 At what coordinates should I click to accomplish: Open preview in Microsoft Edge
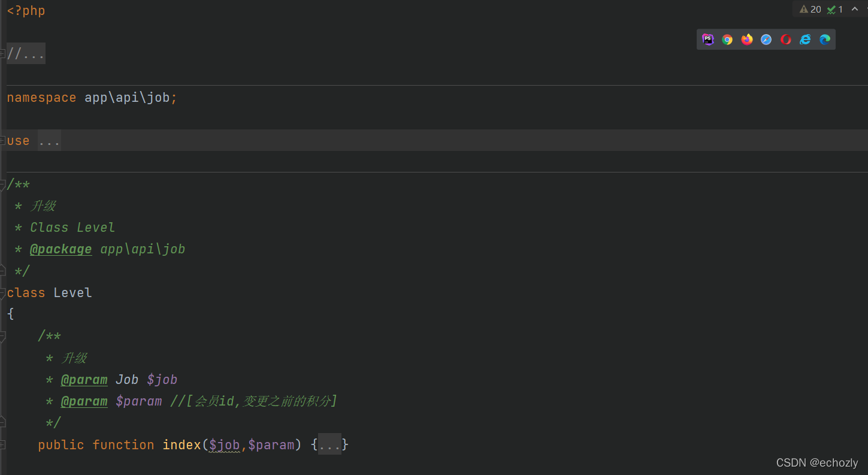(x=825, y=39)
